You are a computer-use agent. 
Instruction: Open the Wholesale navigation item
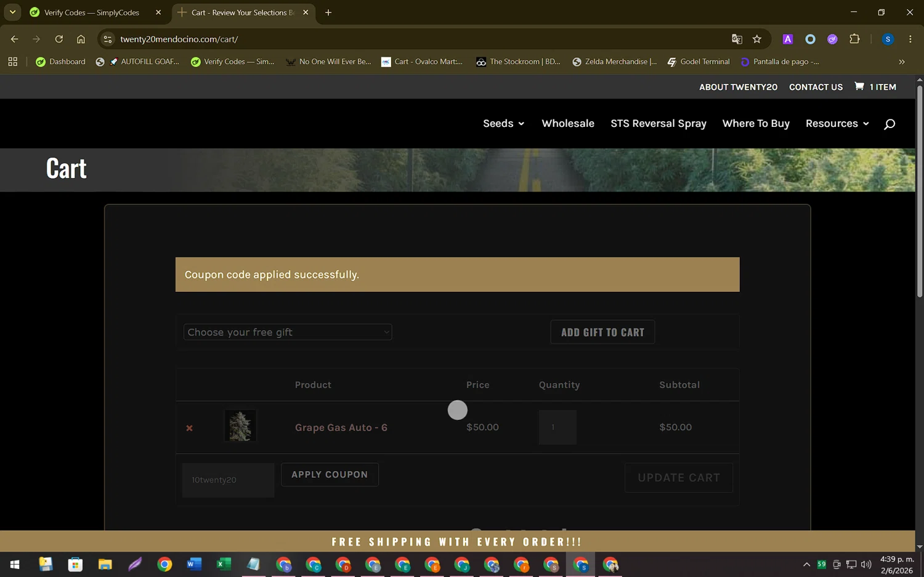tap(568, 124)
